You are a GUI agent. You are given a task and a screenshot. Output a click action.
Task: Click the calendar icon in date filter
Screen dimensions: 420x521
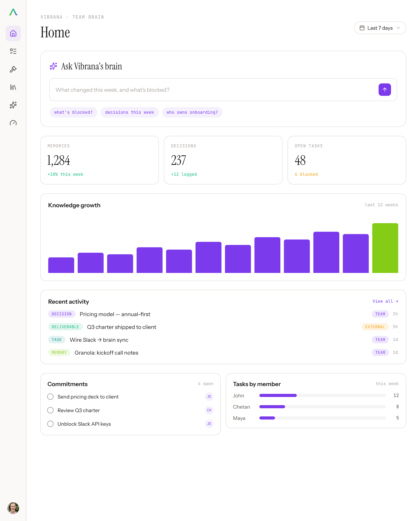(x=362, y=28)
